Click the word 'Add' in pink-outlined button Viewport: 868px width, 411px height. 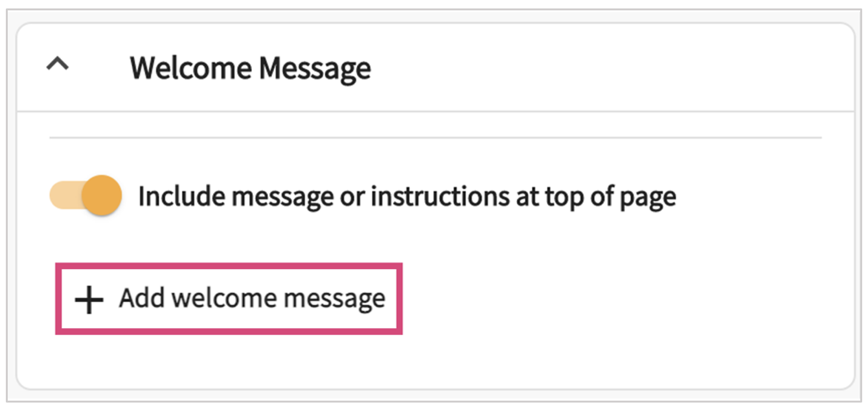pyautogui.click(x=142, y=298)
